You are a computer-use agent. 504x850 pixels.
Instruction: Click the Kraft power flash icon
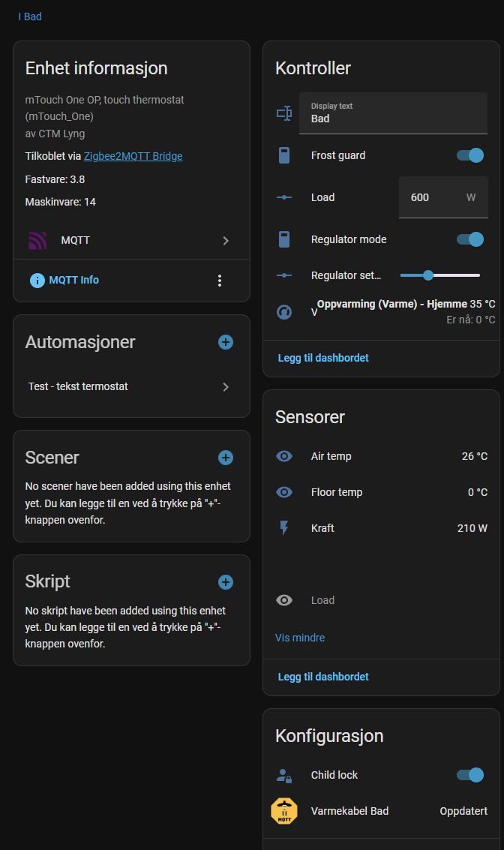284,528
